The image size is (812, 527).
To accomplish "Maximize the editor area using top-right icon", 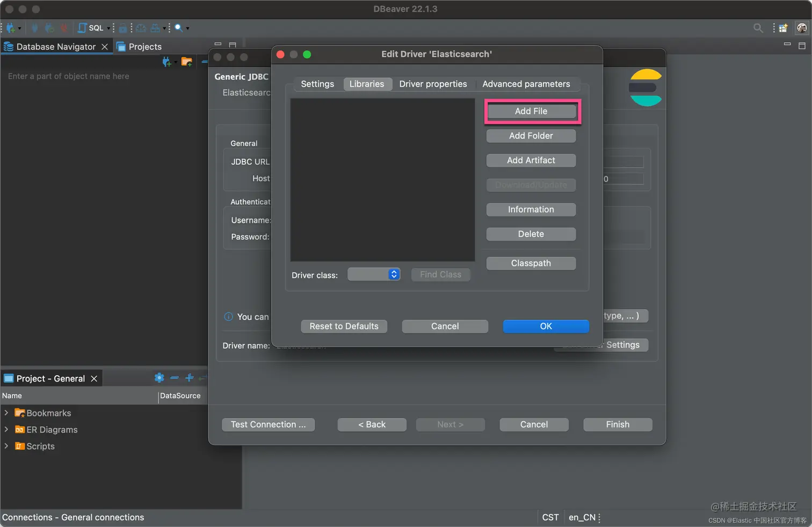I will [802, 46].
